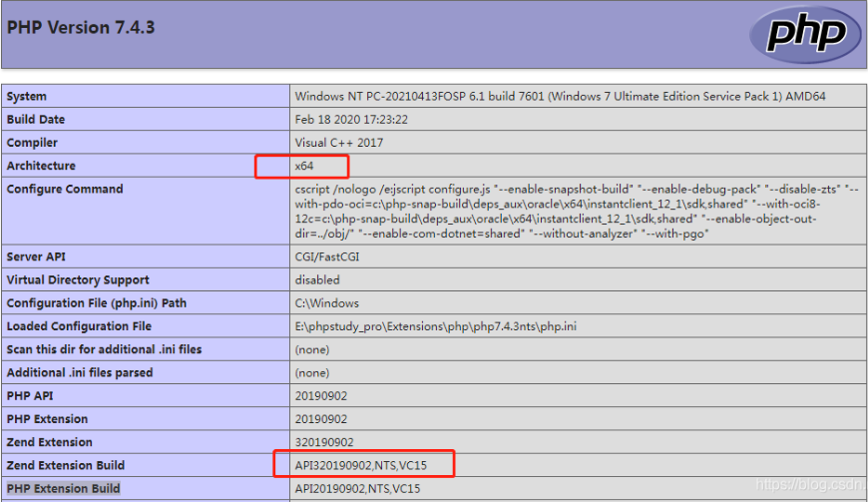Viewport: 868px width, 502px height.
Task: Select value 'Feb 18 2020 17:23:22'
Action: pyautogui.click(x=351, y=120)
